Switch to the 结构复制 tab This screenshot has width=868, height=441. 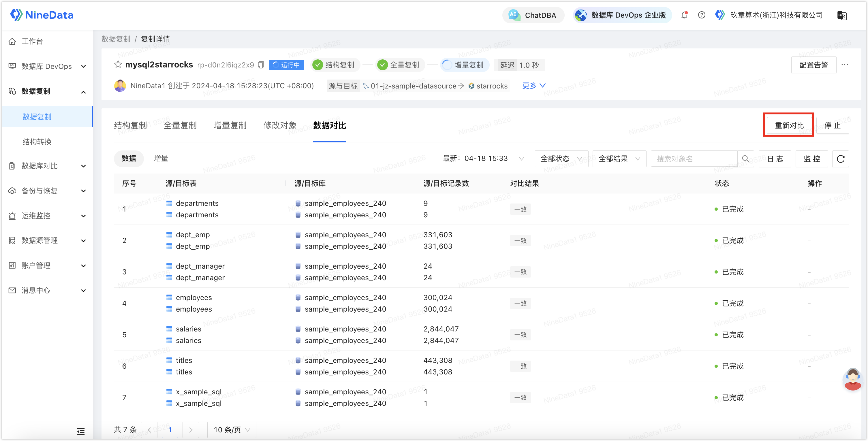click(x=130, y=125)
